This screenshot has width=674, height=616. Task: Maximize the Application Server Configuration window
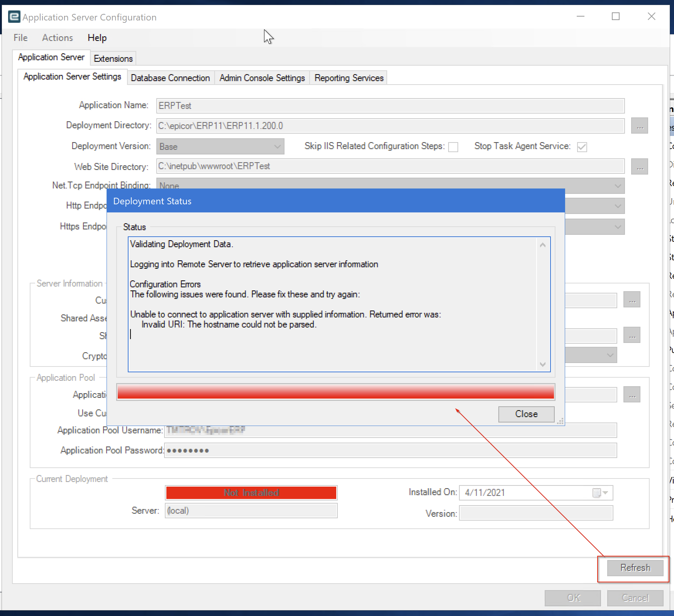pos(616,16)
